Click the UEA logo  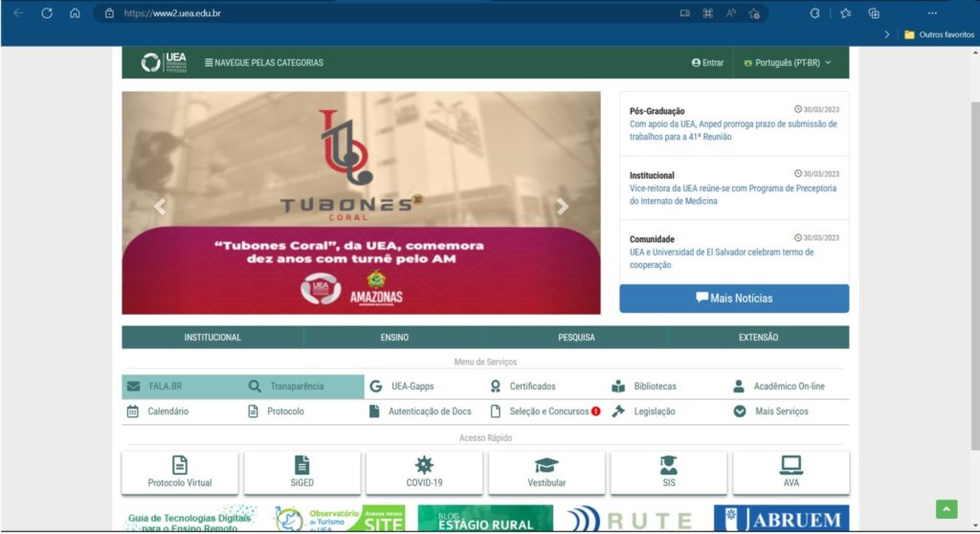(164, 62)
